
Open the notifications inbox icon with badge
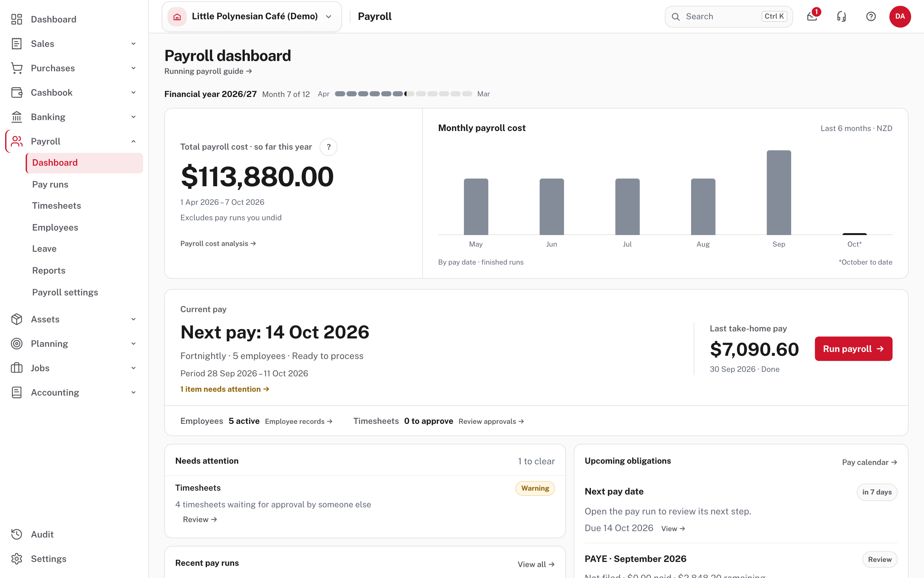pyautogui.click(x=812, y=16)
